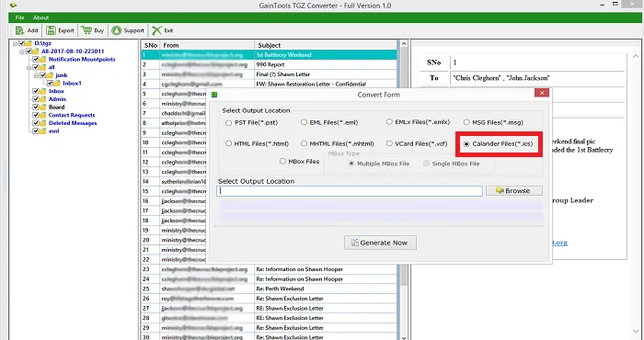Viewport: 644px width, 340px height.
Task: Click the eml folder icon in tree
Action: point(42,131)
